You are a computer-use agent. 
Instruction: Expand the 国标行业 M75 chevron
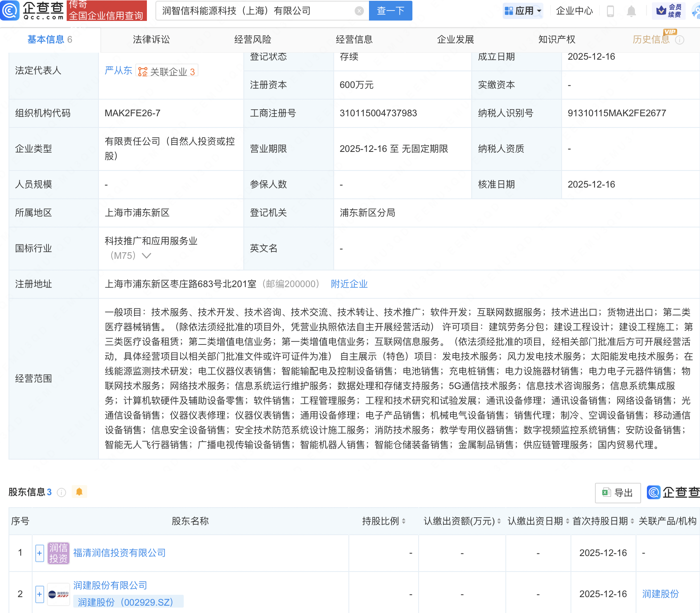147,256
